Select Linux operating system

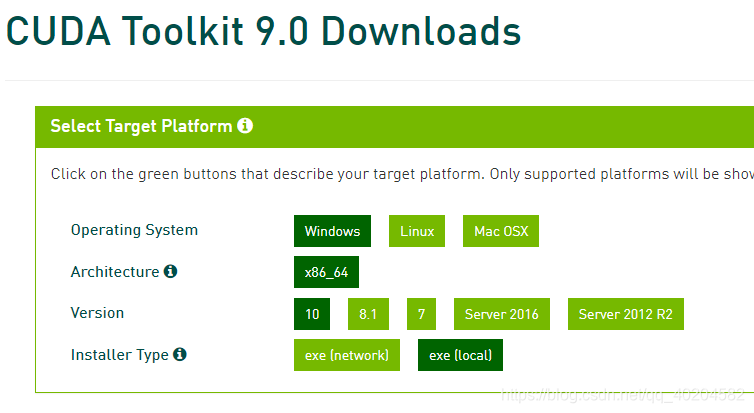(x=417, y=231)
